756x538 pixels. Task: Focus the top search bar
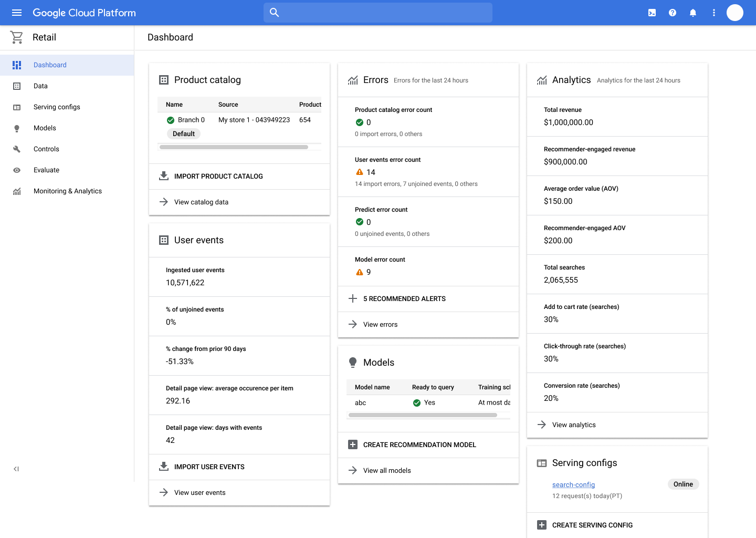coord(378,13)
